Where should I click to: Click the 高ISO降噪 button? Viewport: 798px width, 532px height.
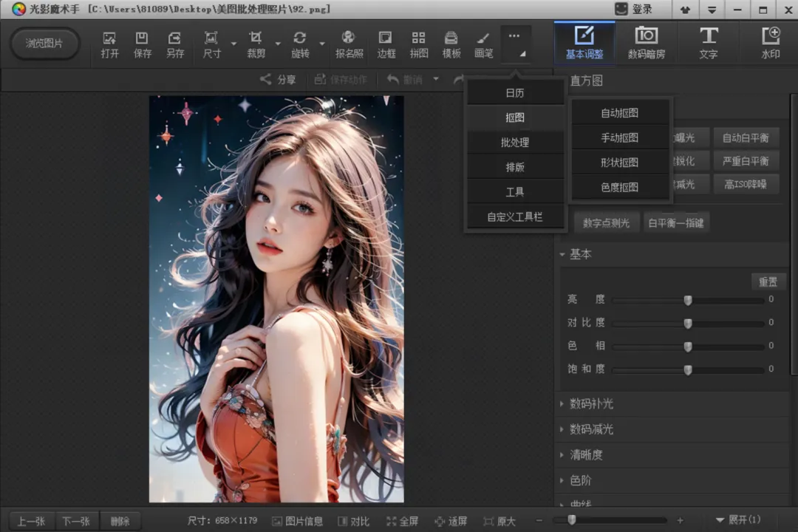coord(746,184)
